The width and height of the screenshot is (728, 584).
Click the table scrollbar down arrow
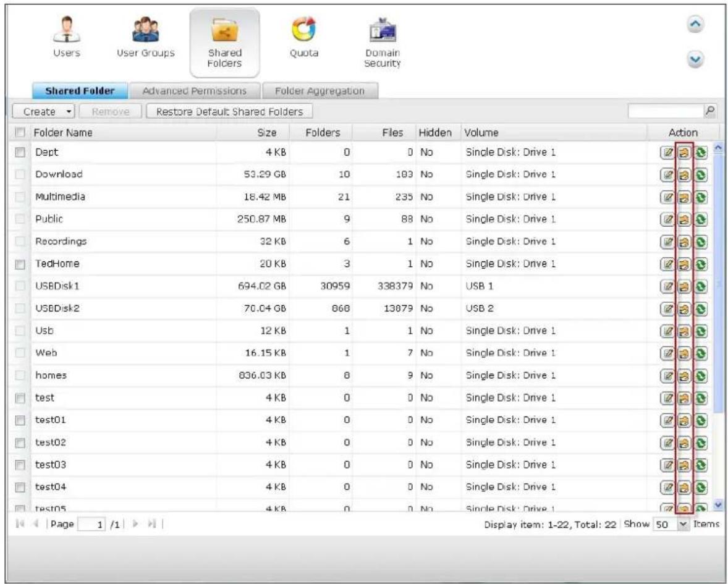pyautogui.click(x=719, y=505)
